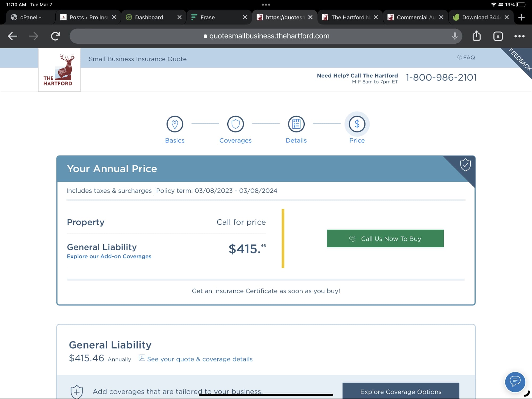This screenshot has width=532, height=399.
Task: Switch to the Dashboard tab
Action: coord(149,17)
